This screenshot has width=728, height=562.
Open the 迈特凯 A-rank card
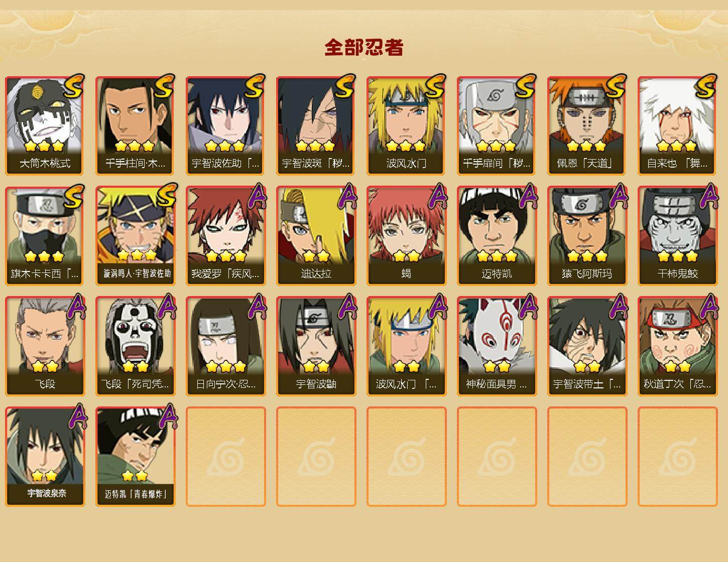coord(497,236)
